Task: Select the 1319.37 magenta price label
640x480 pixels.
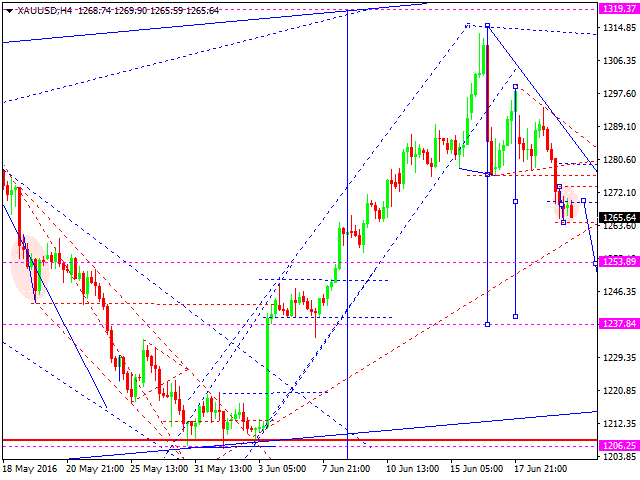Action: click(x=619, y=9)
